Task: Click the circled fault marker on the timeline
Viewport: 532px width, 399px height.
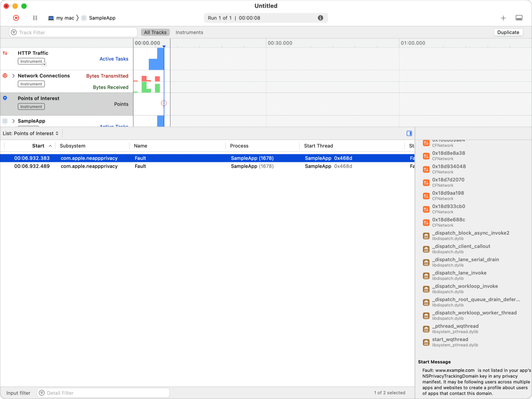Action: pos(164,103)
